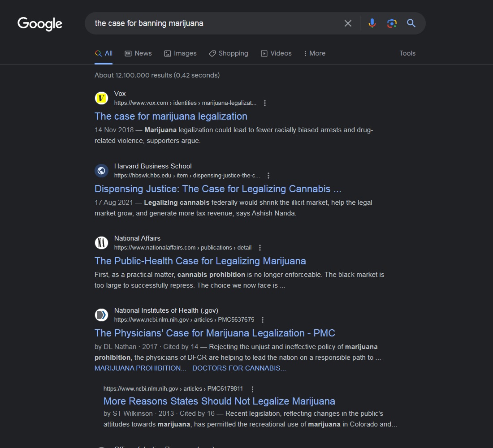
Task: Switch to the News tab
Action: pos(138,53)
